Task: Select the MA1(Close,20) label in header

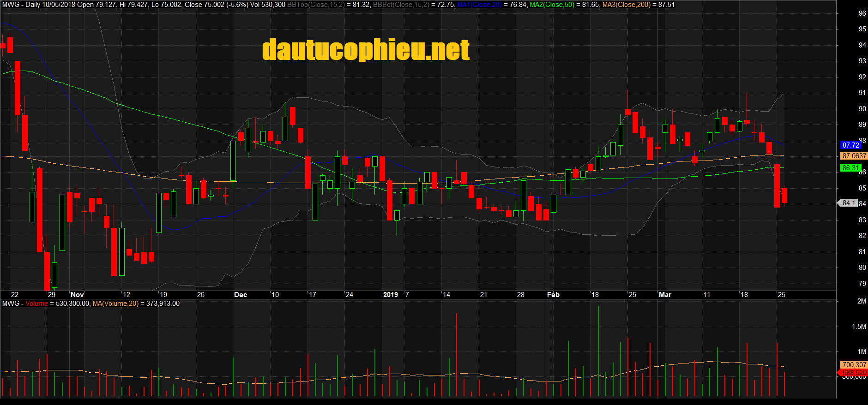Action: [479, 5]
